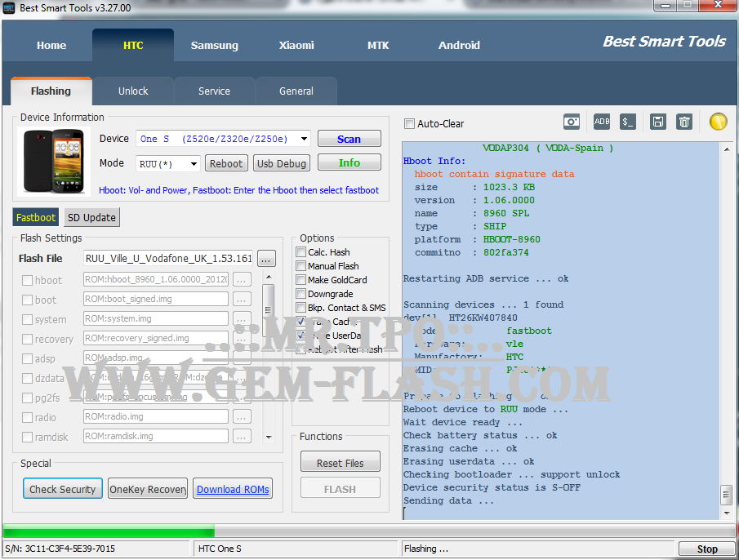Select the HTC tab

[133, 45]
